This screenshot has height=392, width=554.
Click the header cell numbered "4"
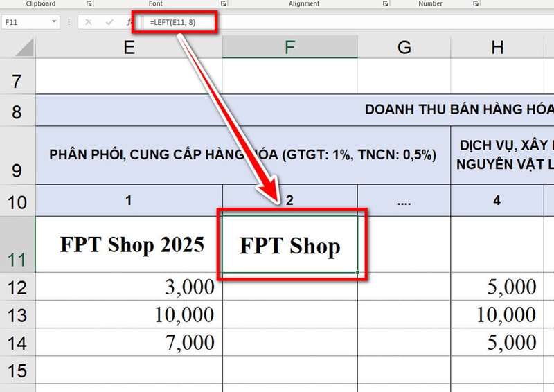[497, 200]
